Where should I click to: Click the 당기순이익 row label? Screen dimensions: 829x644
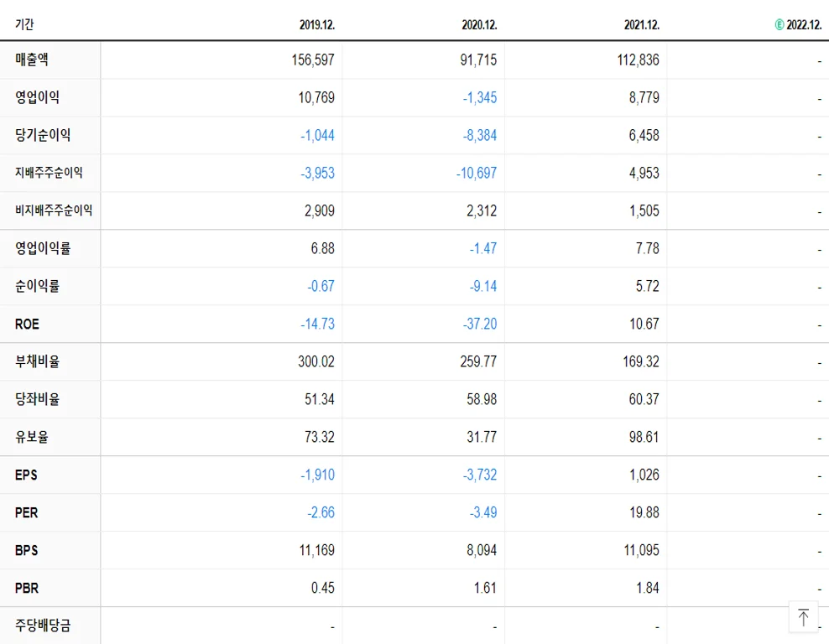point(43,135)
